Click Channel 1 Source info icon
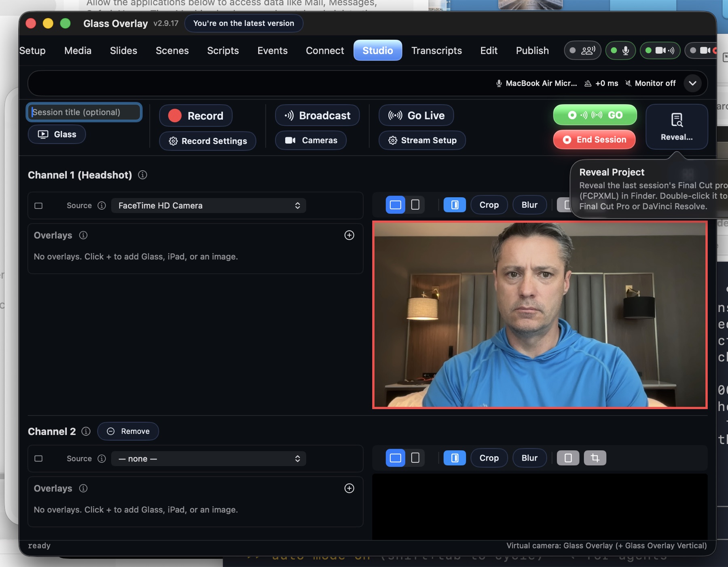728x567 pixels. [x=102, y=206]
